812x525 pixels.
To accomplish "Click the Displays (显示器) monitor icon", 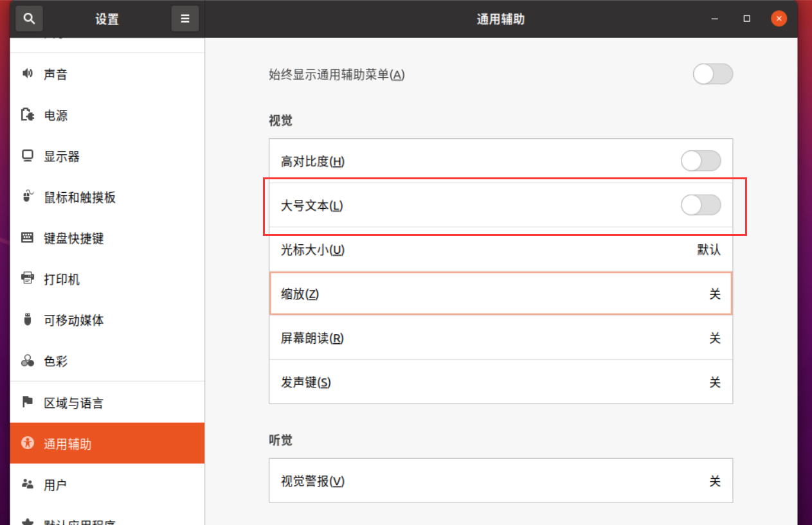I will tap(28, 156).
